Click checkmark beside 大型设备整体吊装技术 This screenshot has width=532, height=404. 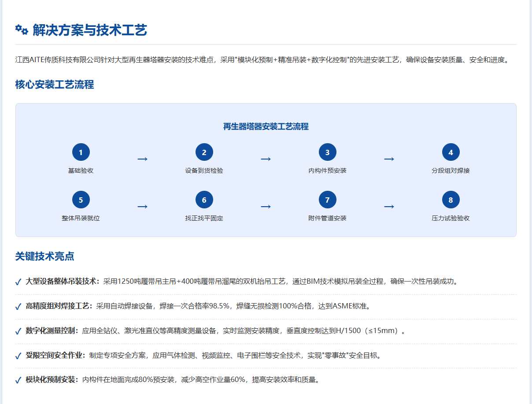[18, 282]
